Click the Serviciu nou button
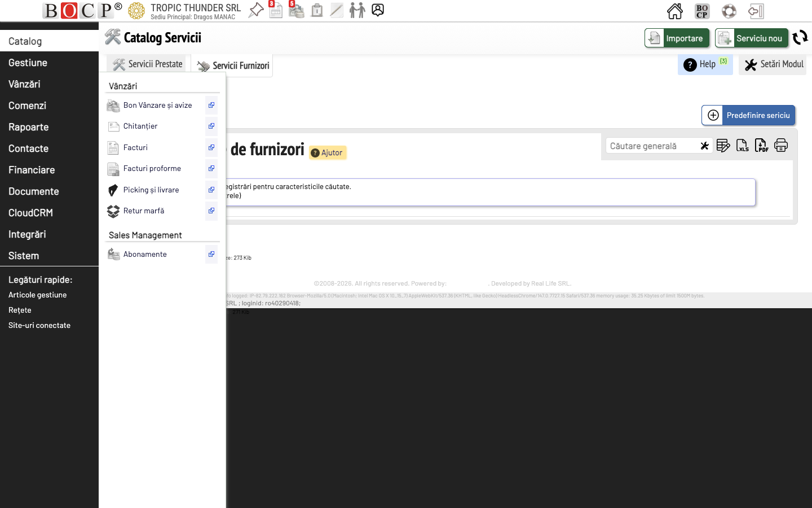The height and width of the screenshot is (508, 812). pyautogui.click(x=752, y=38)
